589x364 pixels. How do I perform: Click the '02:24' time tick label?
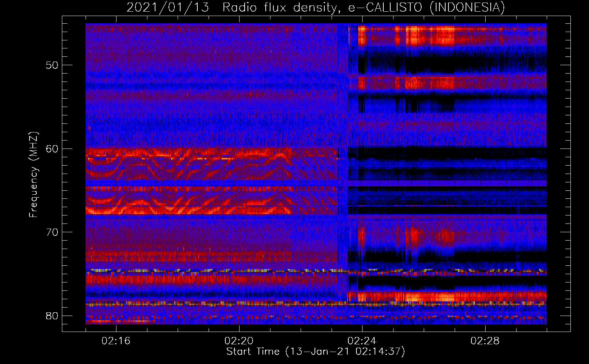pyautogui.click(x=362, y=341)
